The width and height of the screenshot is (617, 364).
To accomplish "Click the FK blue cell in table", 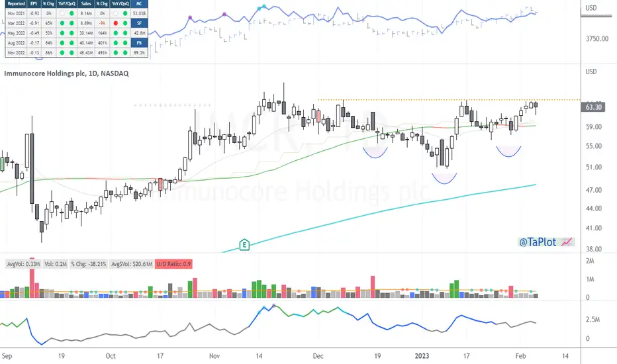I will tap(139, 43).
